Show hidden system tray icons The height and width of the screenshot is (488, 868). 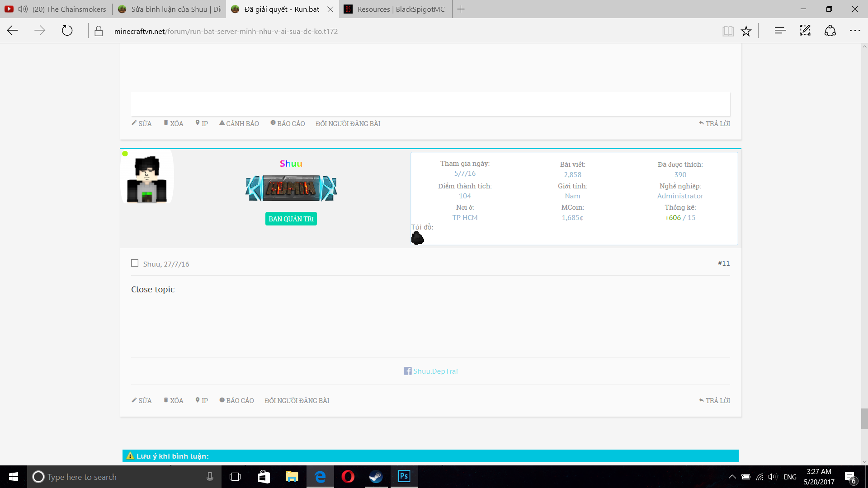click(732, 477)
